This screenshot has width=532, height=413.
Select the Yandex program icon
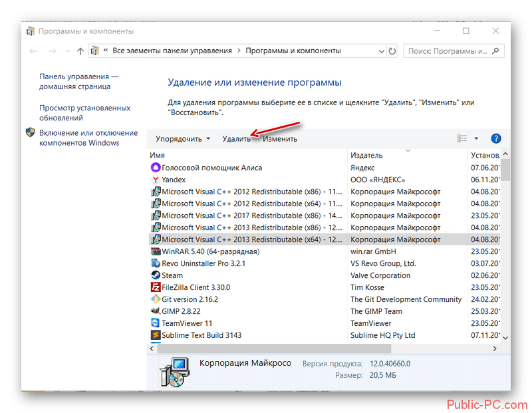(x=156, y=180)
